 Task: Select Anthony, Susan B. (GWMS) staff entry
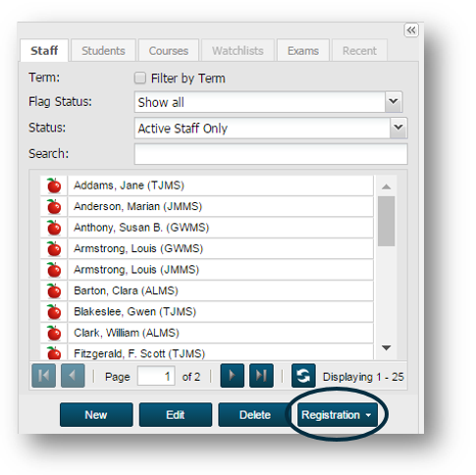pos(221,228)
